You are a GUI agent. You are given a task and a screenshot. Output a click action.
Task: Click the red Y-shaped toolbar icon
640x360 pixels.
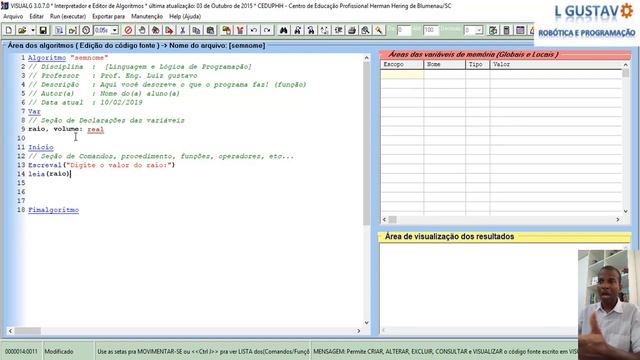point(240,30)
